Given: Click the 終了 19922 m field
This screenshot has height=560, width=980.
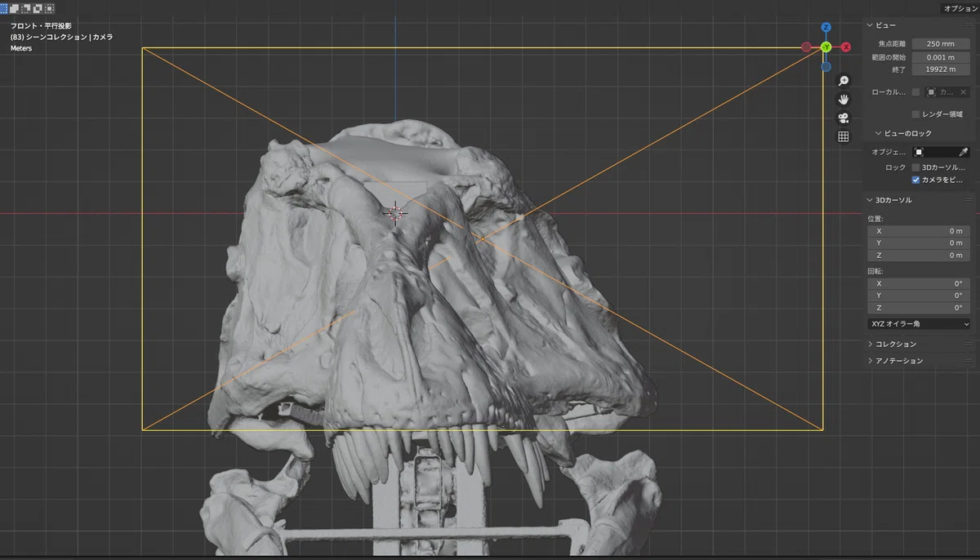Looking at the screenshot, I should (x=941, y=70).
